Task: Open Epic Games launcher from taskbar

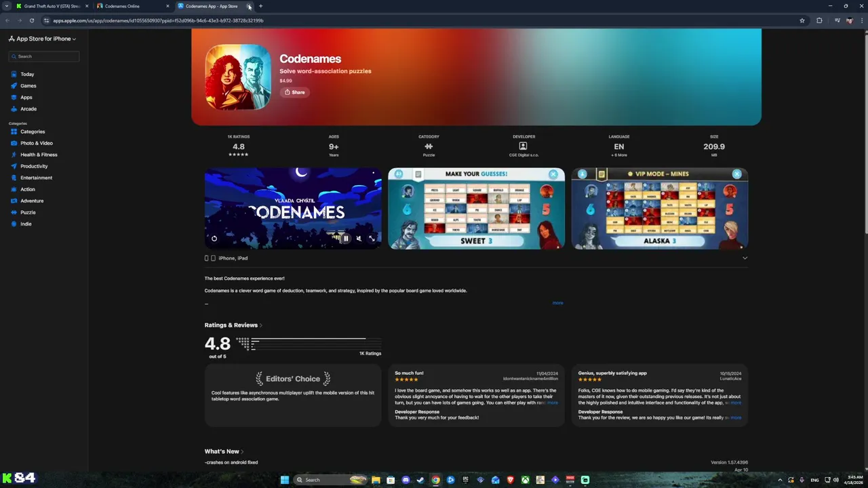Action: click(465, 480)
